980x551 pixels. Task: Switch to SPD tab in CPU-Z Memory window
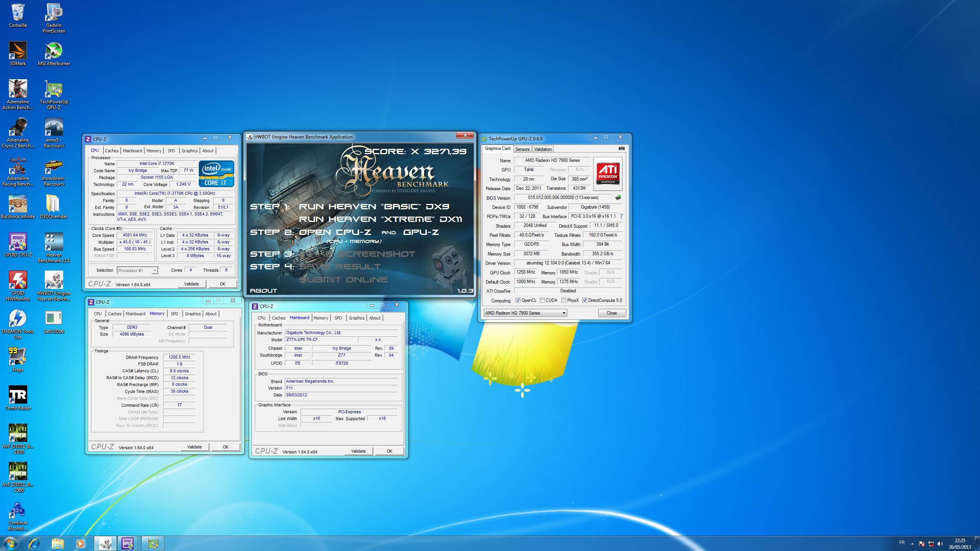[x=174, y=314]
